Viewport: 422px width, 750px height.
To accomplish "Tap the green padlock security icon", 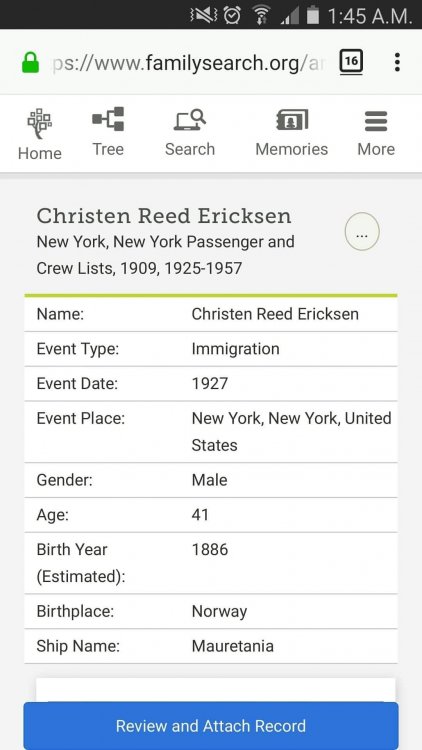I will coord(31,63).
